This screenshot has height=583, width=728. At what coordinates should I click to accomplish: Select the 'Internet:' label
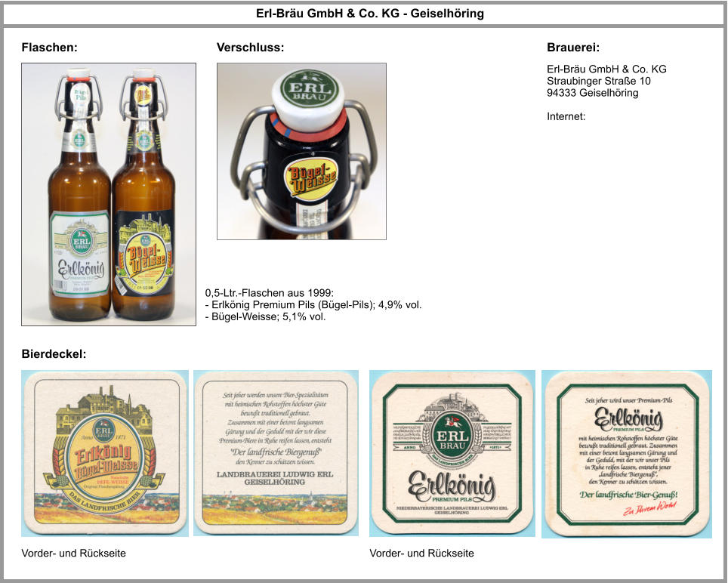pyautogui.click(x=566, y=116)
